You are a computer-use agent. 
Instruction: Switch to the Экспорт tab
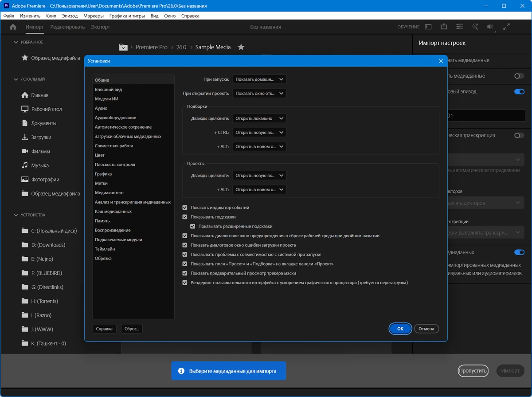101,27
